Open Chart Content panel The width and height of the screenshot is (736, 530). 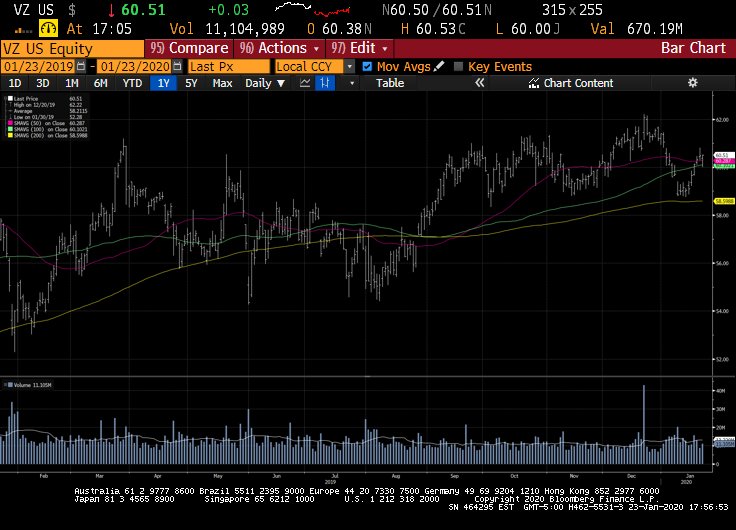pos(571,83)
